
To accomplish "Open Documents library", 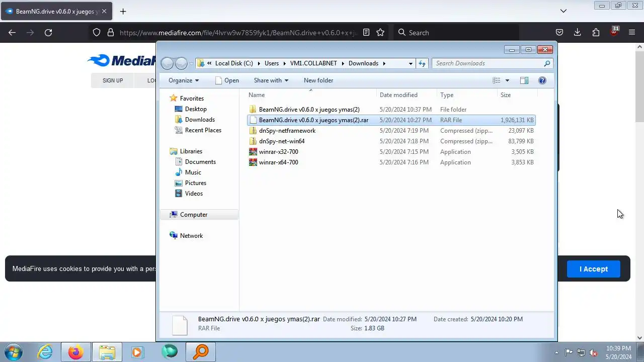I will pyautogui.click(x=200, y=162).
